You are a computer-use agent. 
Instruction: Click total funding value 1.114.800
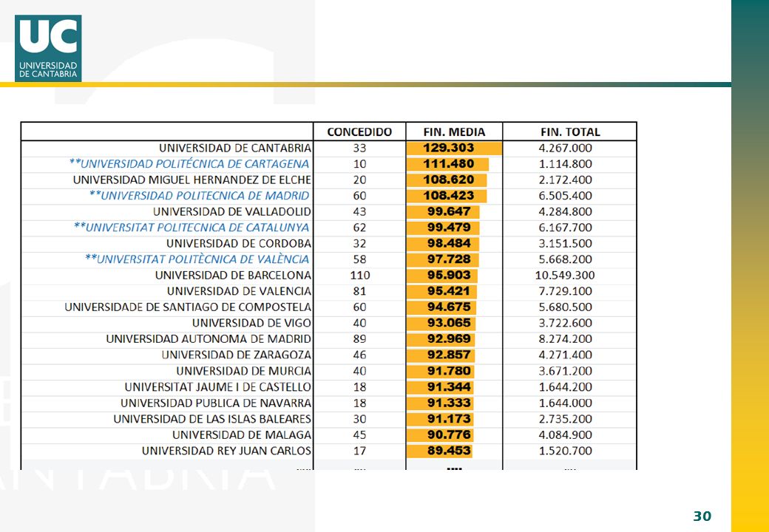coord(566,163)
